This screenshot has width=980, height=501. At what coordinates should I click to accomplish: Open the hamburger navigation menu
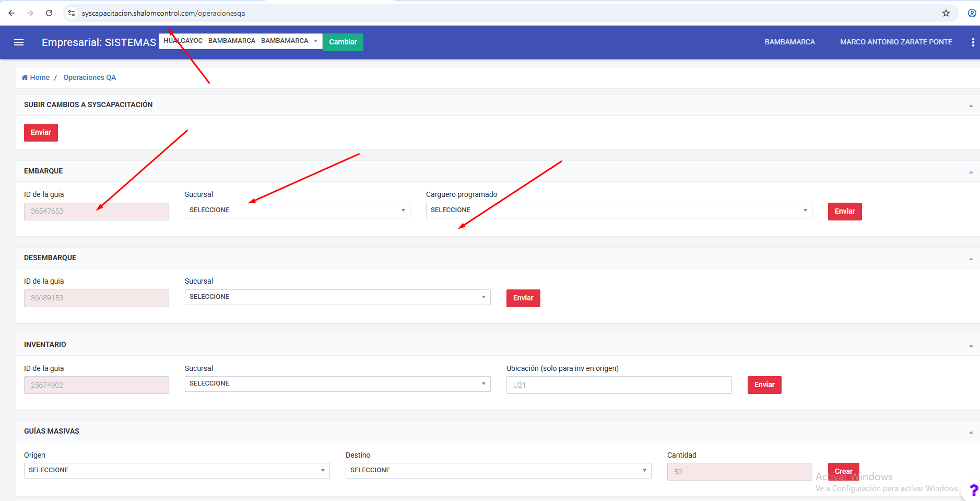[19, 42]
